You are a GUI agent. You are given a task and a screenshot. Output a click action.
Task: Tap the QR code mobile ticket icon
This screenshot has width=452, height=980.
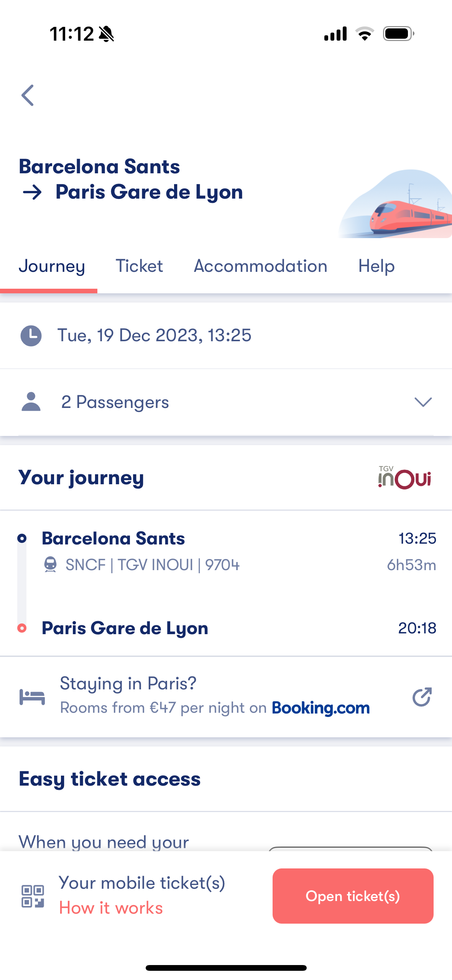pyautogui.click(x=33, y=896)
